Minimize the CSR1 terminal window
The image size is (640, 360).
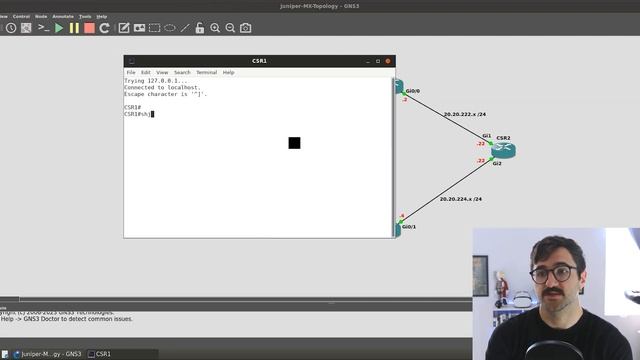click(368, 61)
